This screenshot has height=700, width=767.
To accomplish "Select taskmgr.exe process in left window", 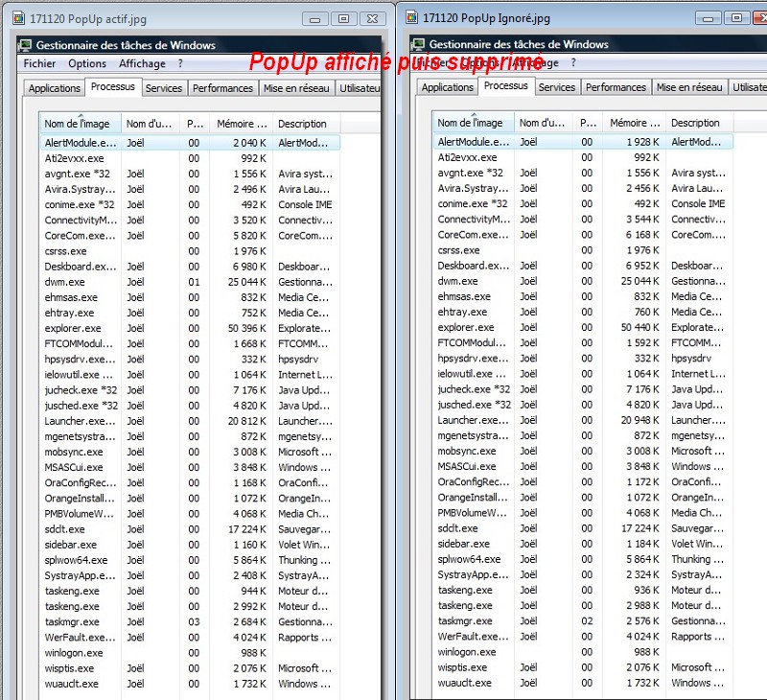I will click(190, 621).
